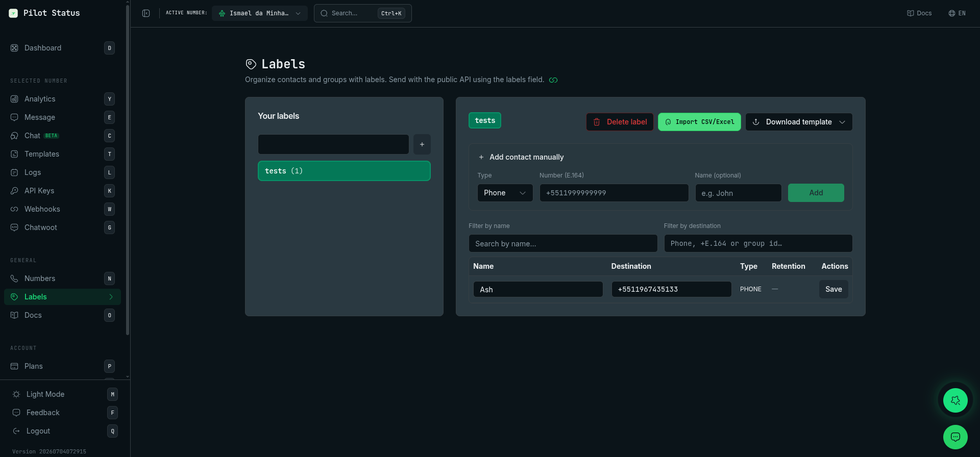Click the Message bubble icon
This screenshot has width=980, height=457.
(14, 117)
